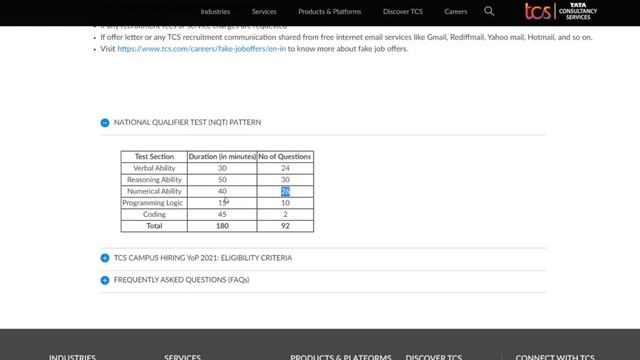Open the Discover TCS menu
This screenshot has width=640, height=360.
pyautogui.click(x=403, y=12)
